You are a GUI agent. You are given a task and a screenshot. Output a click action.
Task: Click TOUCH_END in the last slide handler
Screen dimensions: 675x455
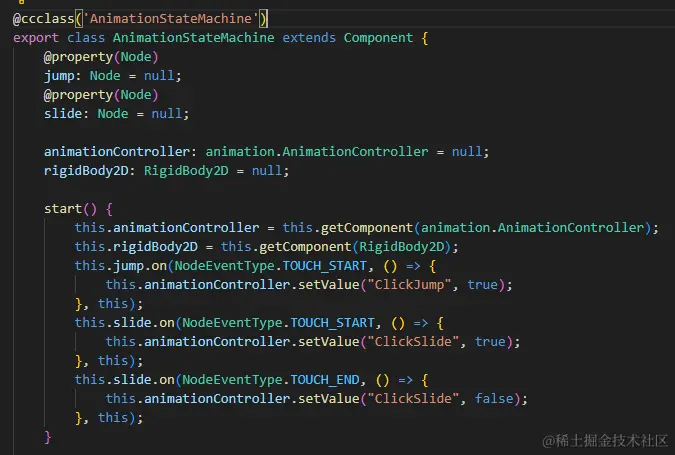click(325, 380)
